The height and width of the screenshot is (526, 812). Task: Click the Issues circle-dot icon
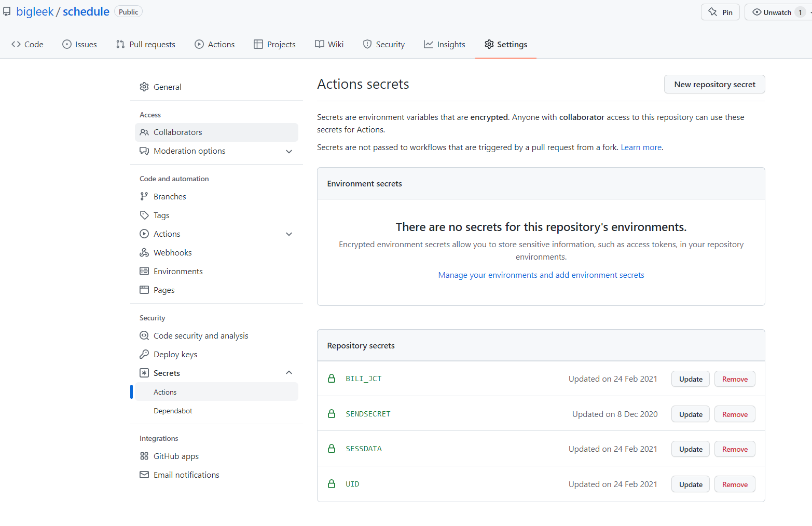[67, 44]
